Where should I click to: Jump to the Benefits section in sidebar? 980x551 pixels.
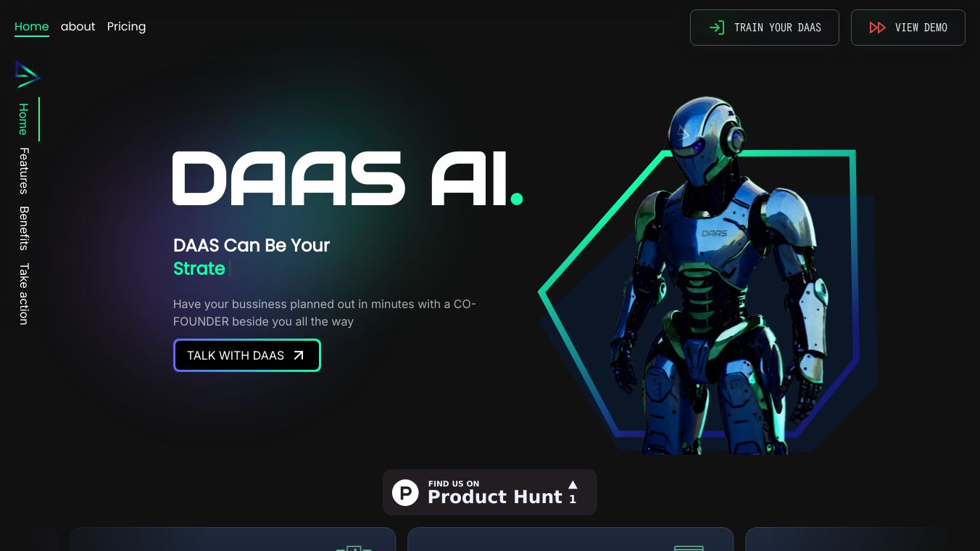coord(24,228)
